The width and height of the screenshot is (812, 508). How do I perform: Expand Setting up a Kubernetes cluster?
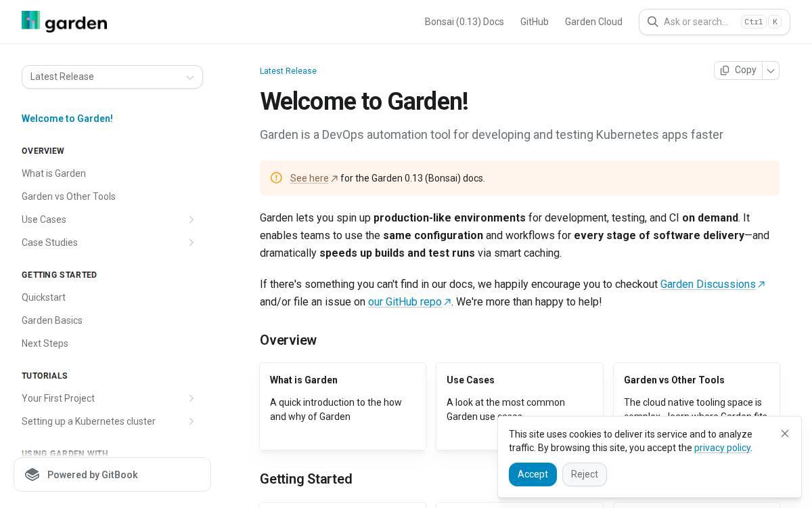point(191,421)
